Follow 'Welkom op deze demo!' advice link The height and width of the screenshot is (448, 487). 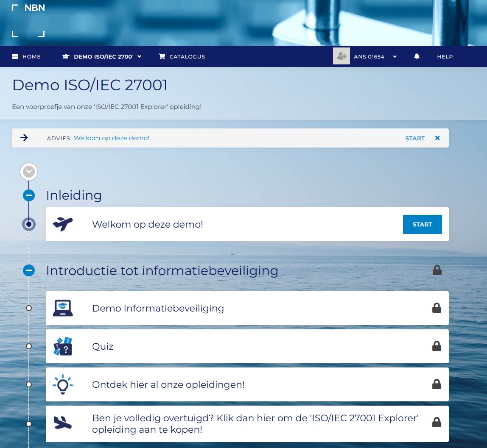[x=111, y=138]
